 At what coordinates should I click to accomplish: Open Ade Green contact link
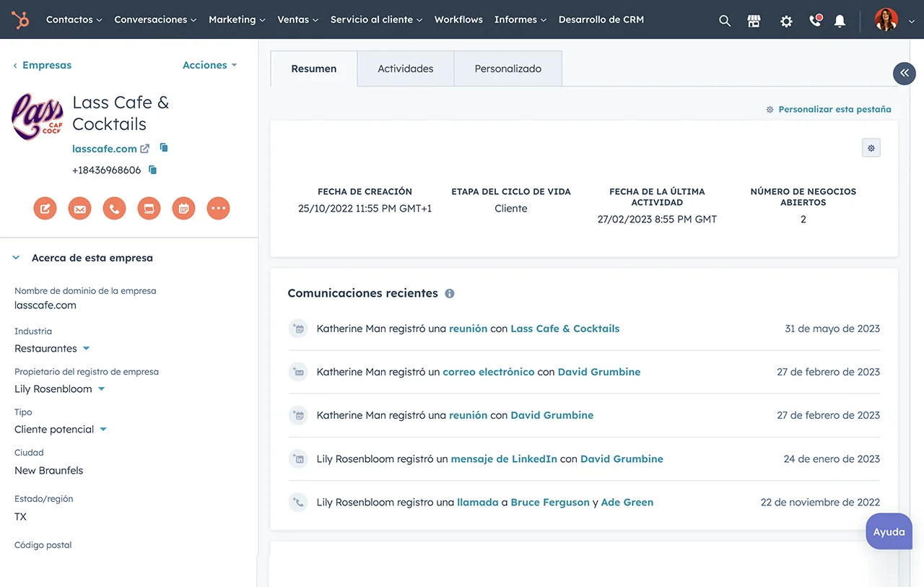[x=627, y=502]
